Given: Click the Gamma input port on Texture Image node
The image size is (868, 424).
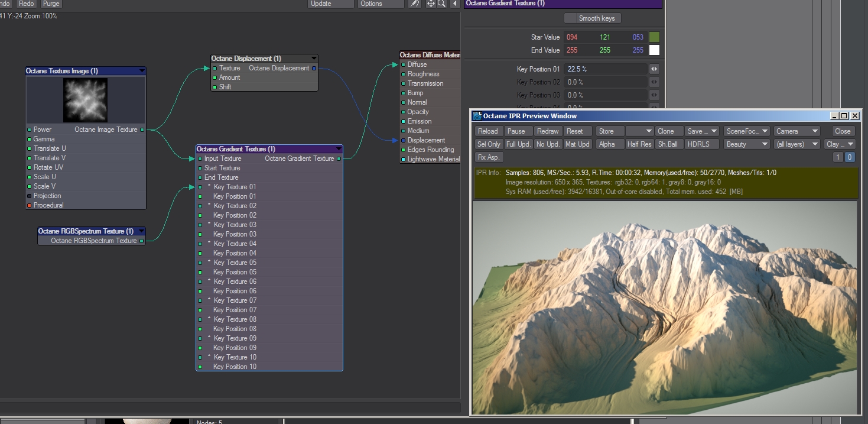Looking at the screenshot, I should point(29,139).
